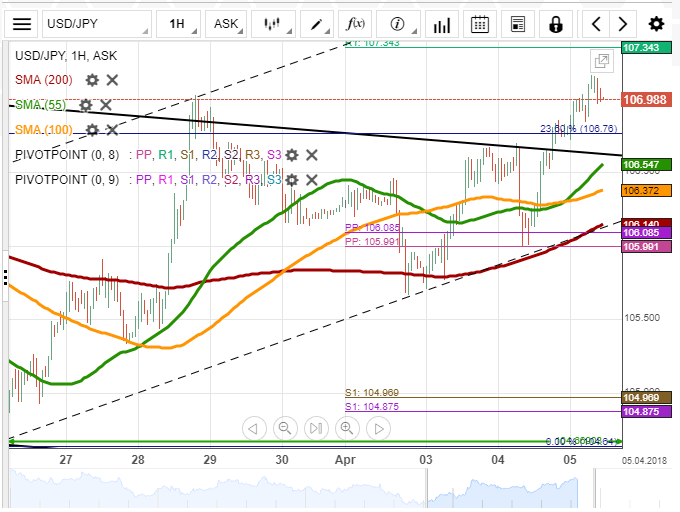Jump to latest candle with skip-to-end button
This screenshot has height=512, width=680.
click(x=316, y=428)
